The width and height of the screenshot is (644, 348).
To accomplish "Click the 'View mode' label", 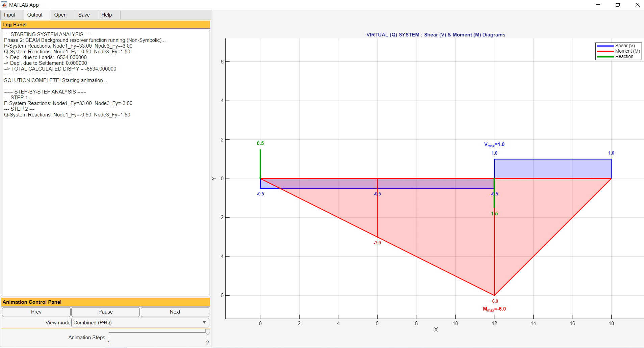I will [58, 323].
